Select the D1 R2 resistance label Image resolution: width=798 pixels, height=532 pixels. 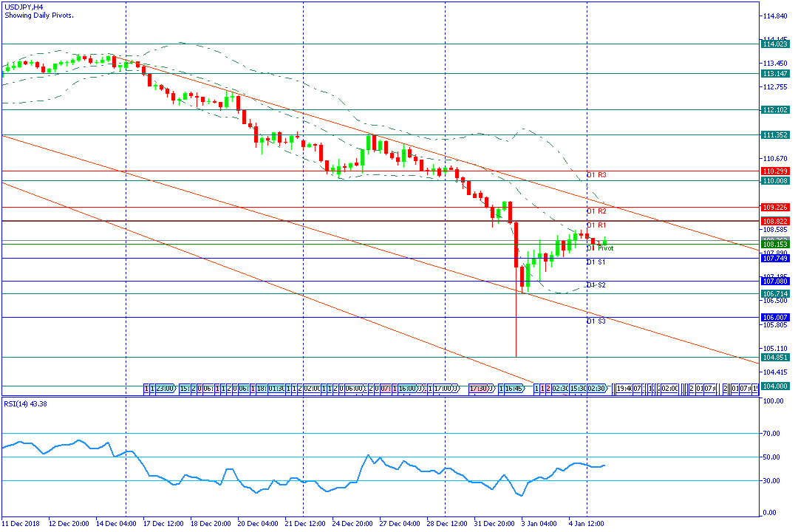[596, 211]
